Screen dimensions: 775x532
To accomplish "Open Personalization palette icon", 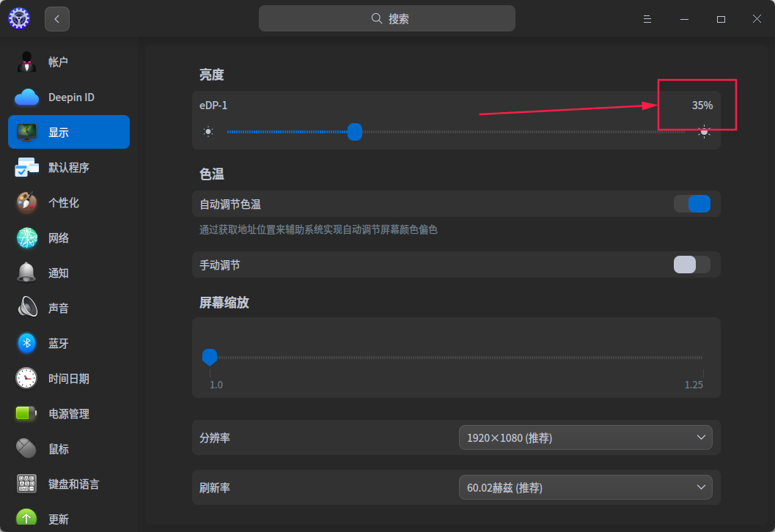I will [27, 202].
